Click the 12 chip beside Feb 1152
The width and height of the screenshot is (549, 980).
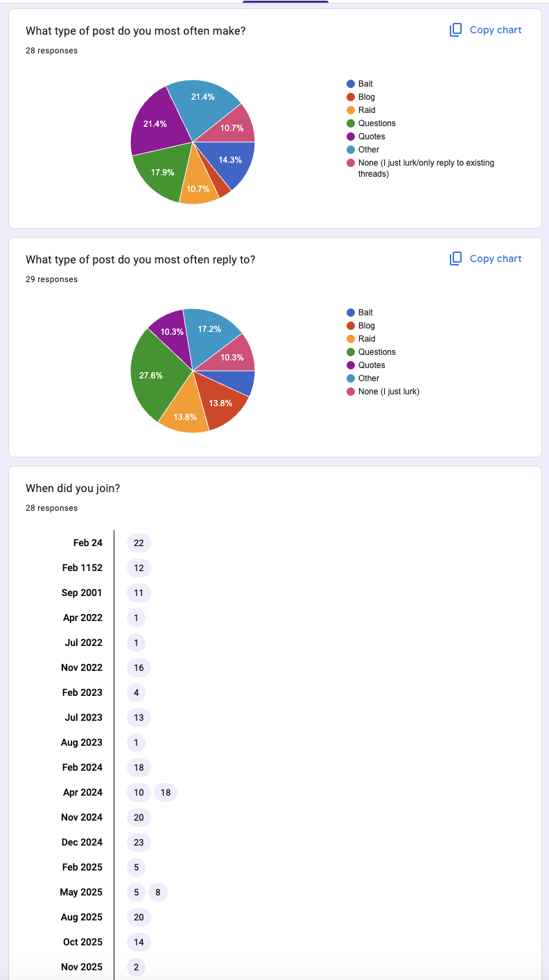139,568
